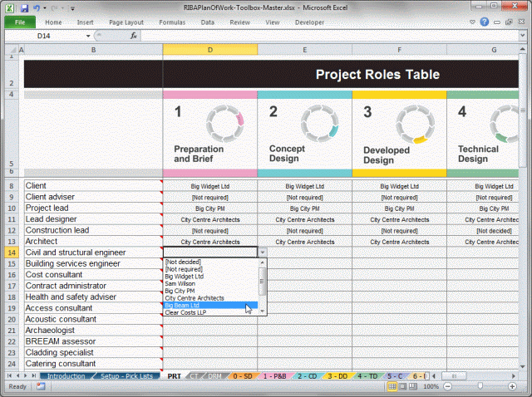Open the 2 - CD sheet tab
Screen dimensions: 532x397
(307, 376)
